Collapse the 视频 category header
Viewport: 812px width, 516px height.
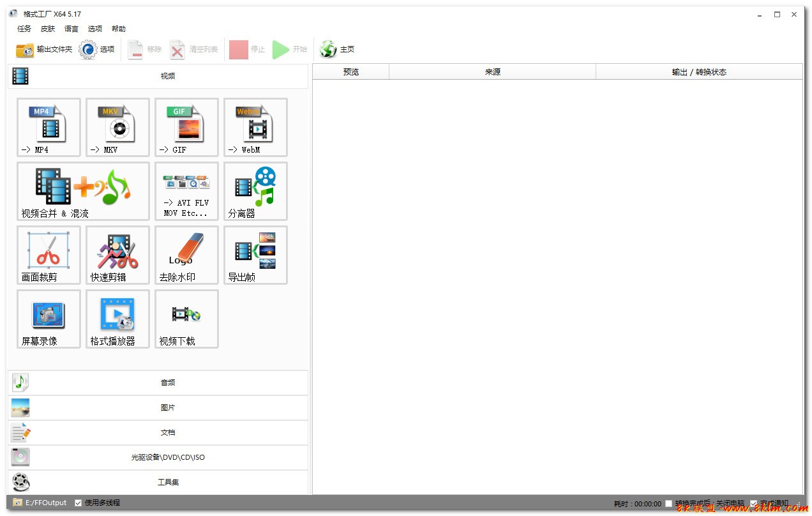click(x=158, y=76)
